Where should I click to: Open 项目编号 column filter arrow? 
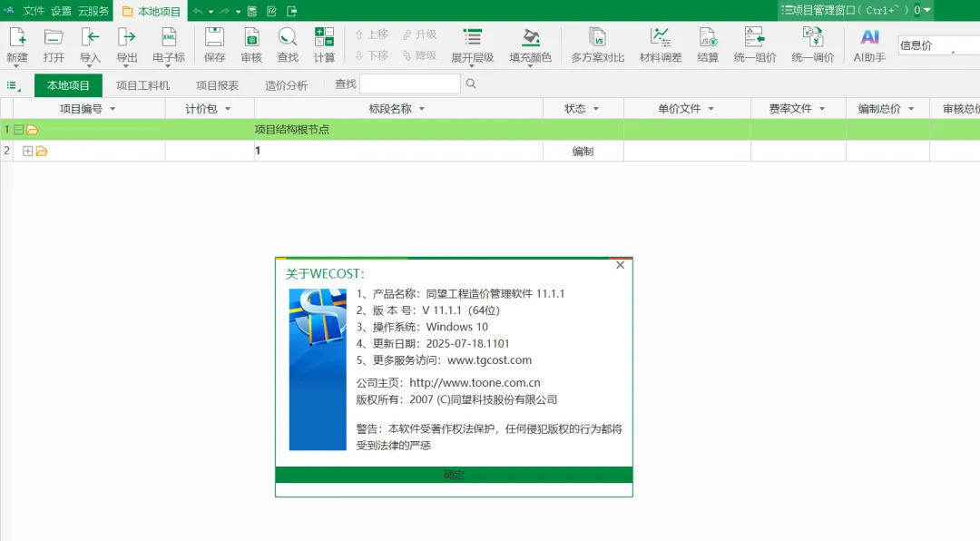[113, 109]
